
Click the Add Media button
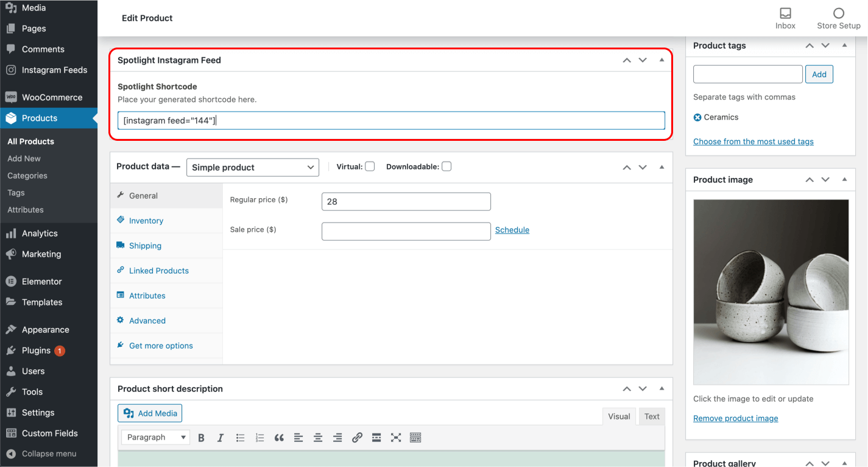click(x=150, y=413)
